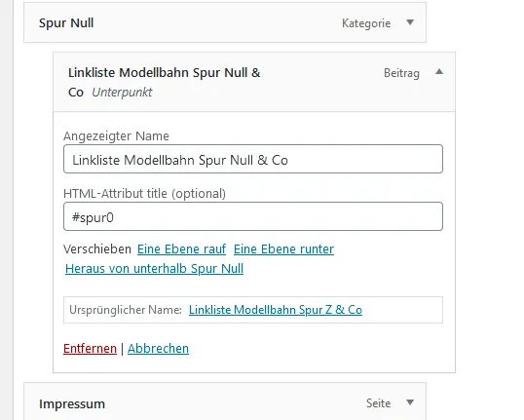Image resolution: width=524 pixels, height=420 pixels.
Task: Open original Linkliste Modellbahn Spur Z link
Action: 276,310
